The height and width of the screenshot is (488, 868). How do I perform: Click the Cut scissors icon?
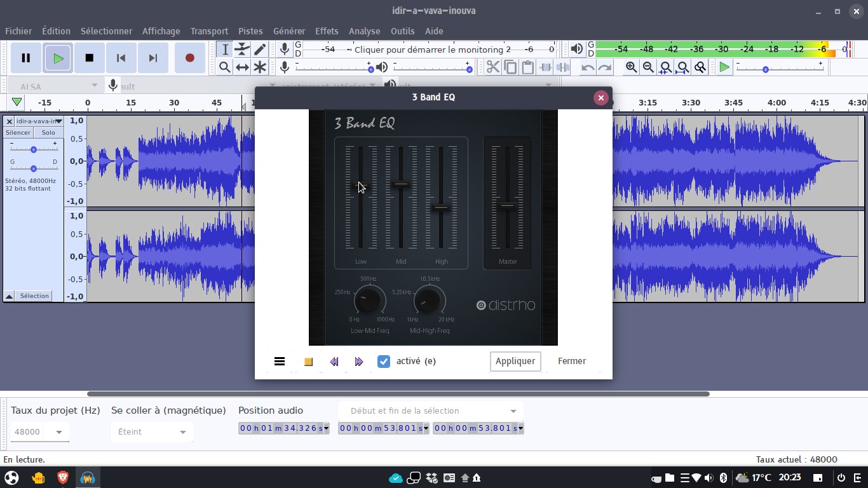(x=492, y=67)
